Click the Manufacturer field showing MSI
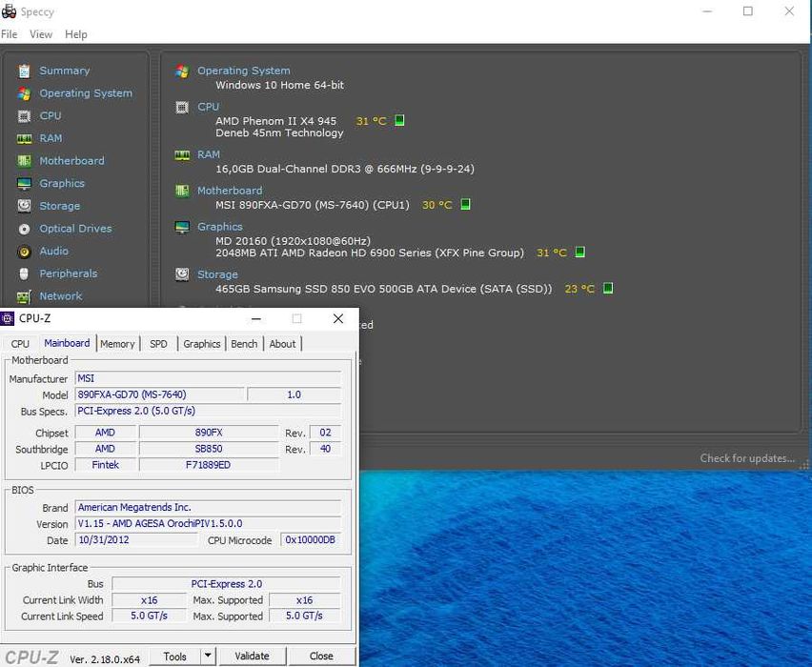 [x=208, y=378]
